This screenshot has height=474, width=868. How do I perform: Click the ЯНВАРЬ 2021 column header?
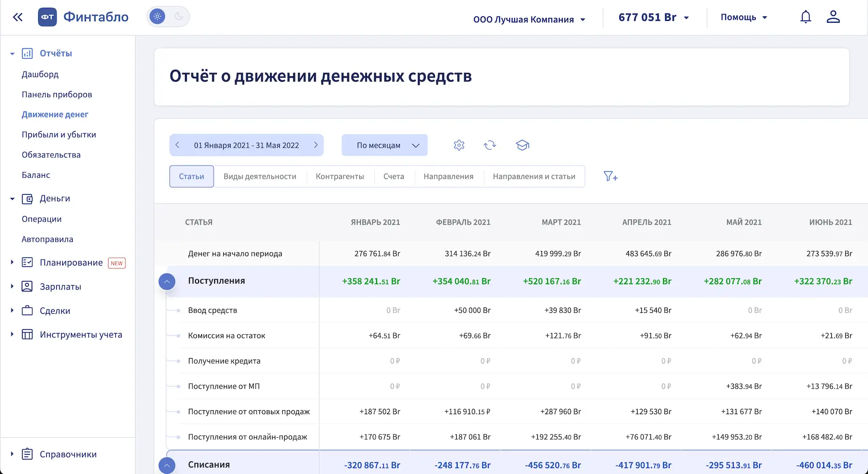point(376,222)
